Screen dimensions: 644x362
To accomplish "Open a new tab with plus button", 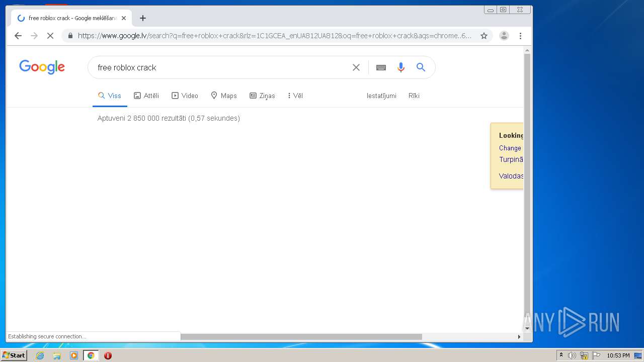I will pyautogui.click(x=143, y=18).
